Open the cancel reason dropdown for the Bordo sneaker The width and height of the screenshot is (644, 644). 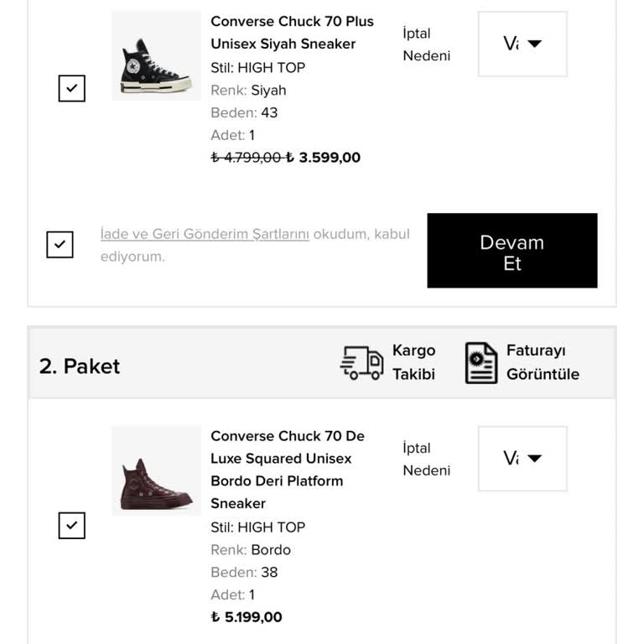tap(522, 459)
